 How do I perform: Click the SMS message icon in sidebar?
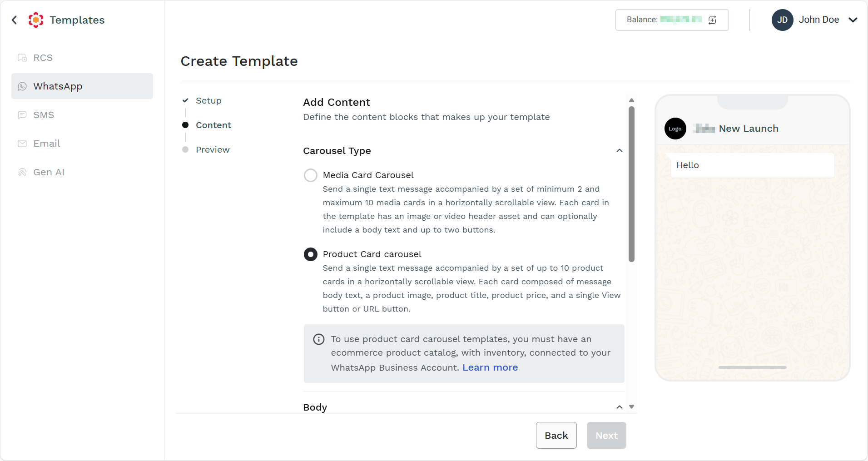22,115
